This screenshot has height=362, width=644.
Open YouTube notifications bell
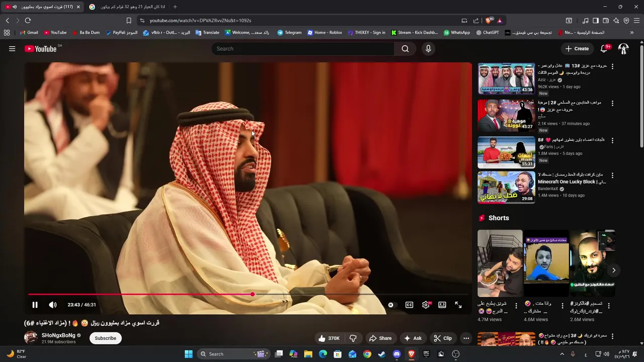pyautogui.click(x=604, y=49)
